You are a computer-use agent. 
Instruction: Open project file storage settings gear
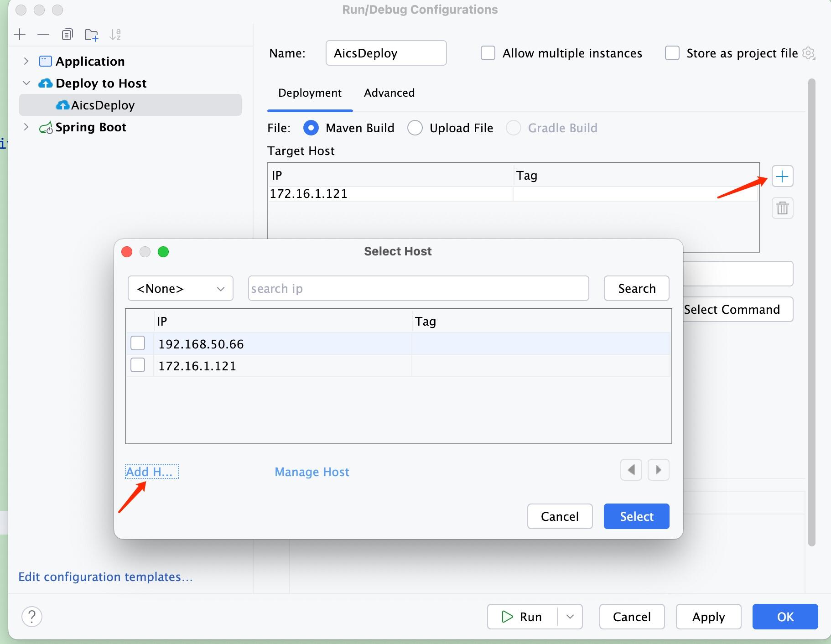808,53
